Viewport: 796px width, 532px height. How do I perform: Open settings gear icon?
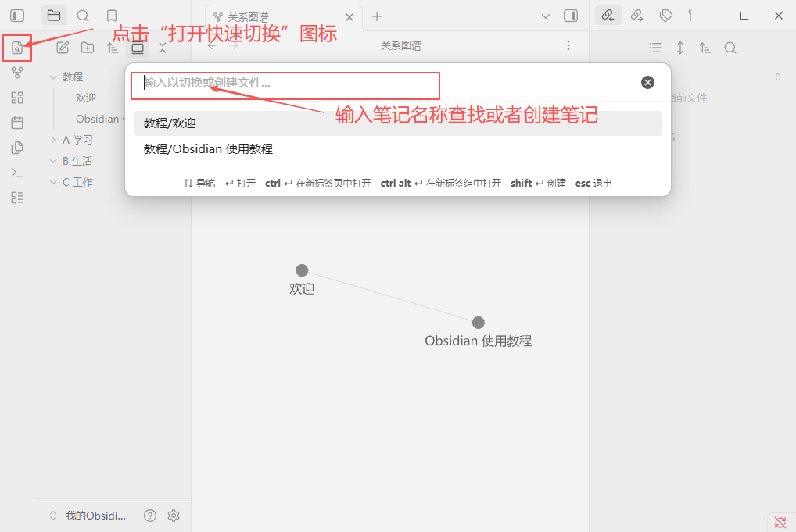click(x=174, y=516)
